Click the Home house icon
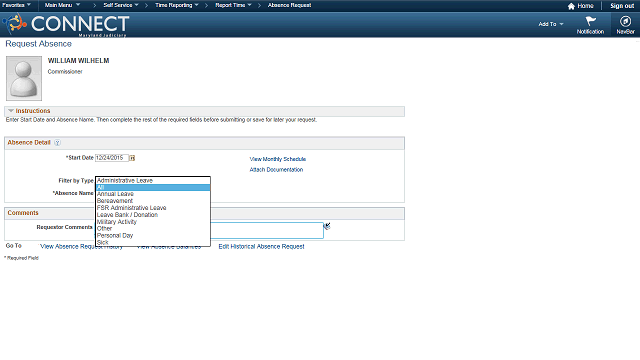The image size is (640, 360). [571, 6]
